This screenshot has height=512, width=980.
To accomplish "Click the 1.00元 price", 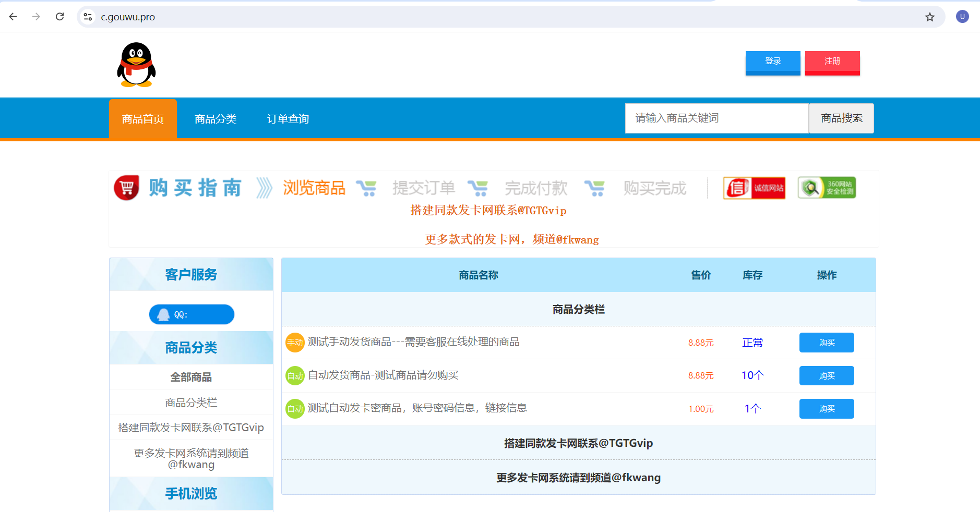I will tap(701, 409).
